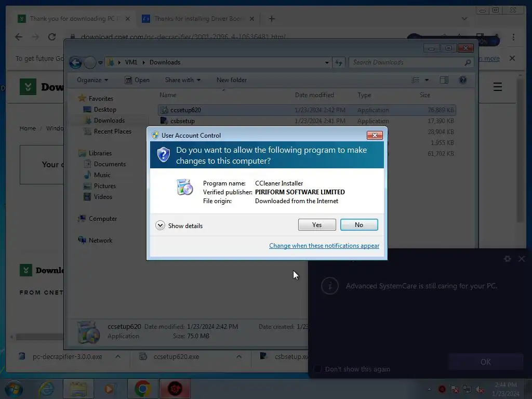Image resolution: width=532 pixels, height=399 pixels.
Task: Expand ccsetup620.exe download options chevron
Action: click(x=239, y=356)
